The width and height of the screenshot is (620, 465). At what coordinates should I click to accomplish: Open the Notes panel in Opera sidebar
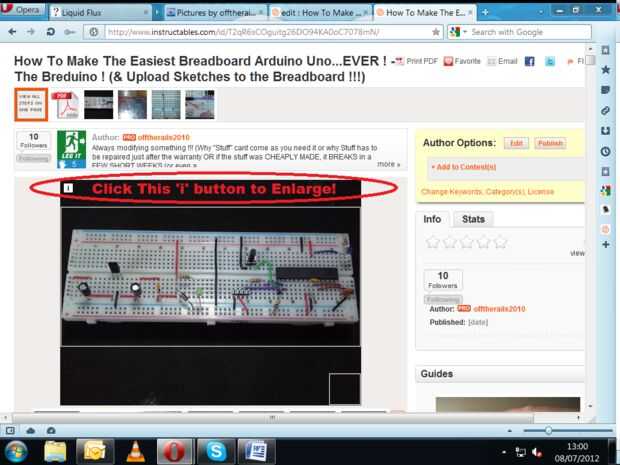click(x=605, y=90)
